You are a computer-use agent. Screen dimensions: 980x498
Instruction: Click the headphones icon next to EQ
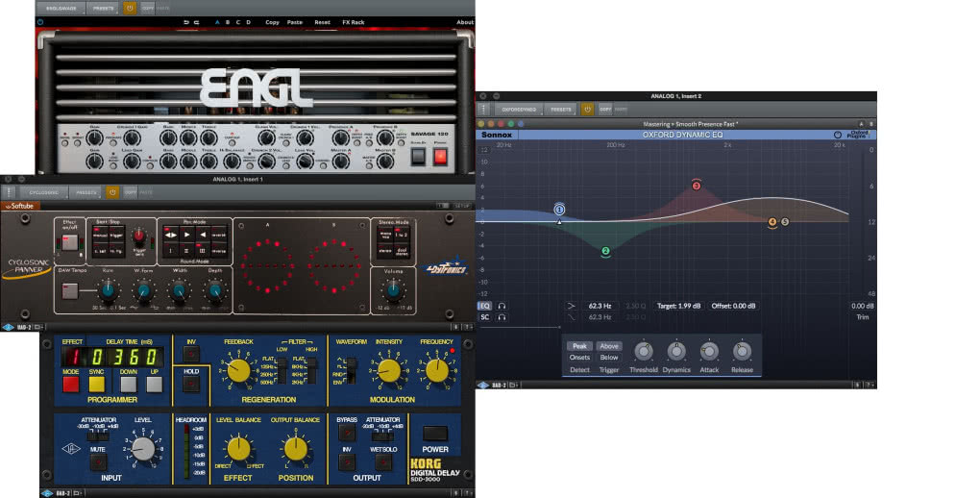502,306
